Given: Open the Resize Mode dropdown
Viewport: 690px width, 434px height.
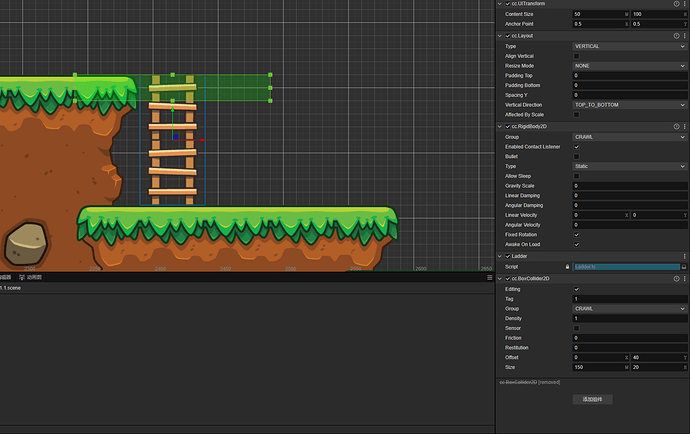Looking at the screenshot, I should tap(629, 66).
